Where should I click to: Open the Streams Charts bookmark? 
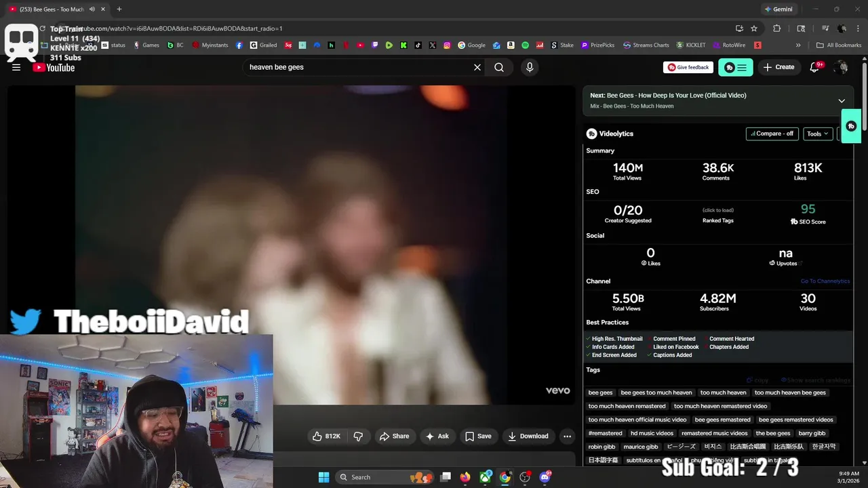point(646,45)
